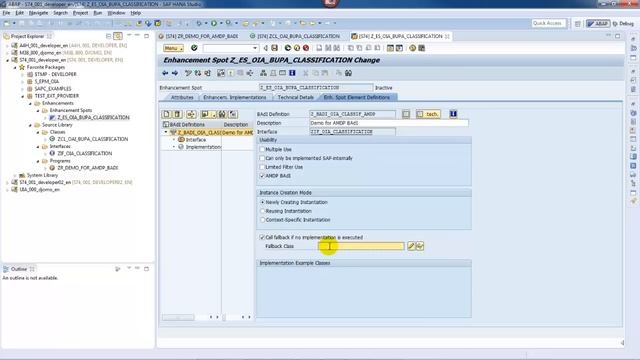640x360 pixels.
Task: Check Can only be implemented SAP-internally
Action: [x=262, y=158]
